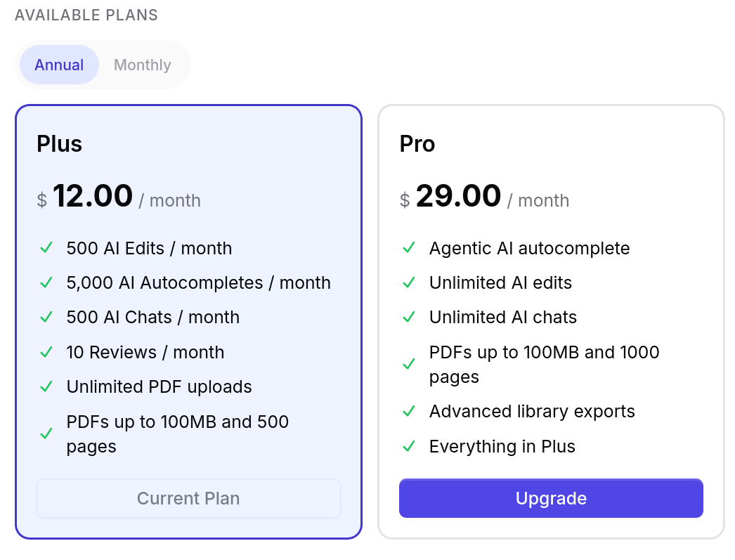Click the checkmark beside 5,000 AI Autocompletes
This screenshot has width=735, height=560.
coord(46,282)
